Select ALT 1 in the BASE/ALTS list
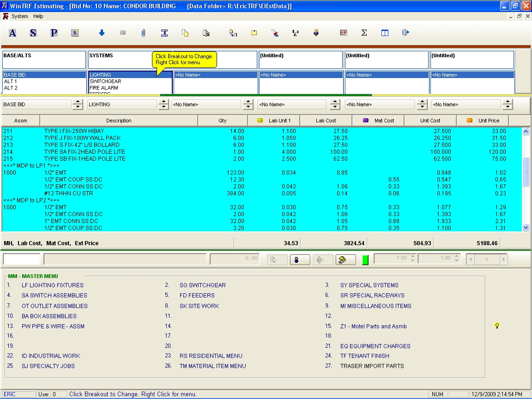532x399 pixels. pos(11,81)
